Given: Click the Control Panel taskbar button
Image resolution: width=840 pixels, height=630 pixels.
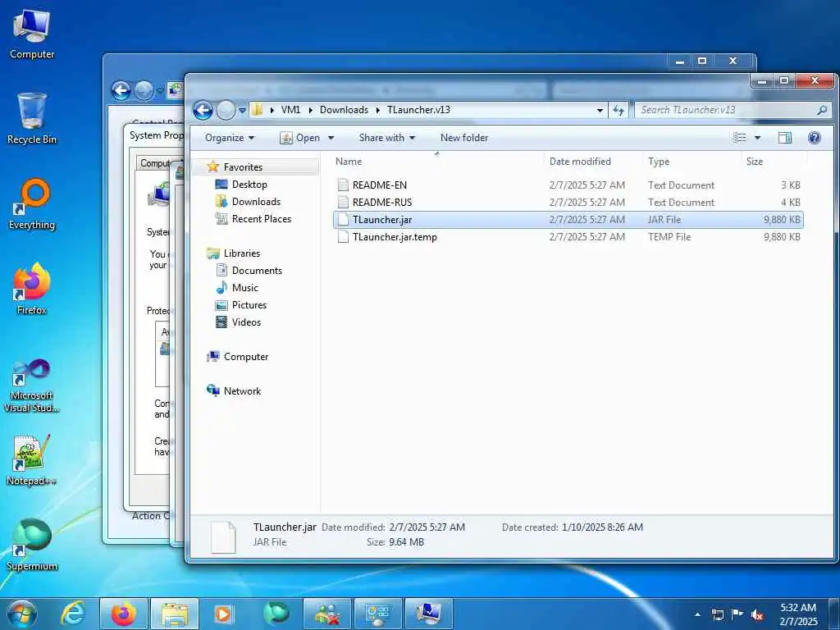Looking at the screenshot, I should (377, 614).
